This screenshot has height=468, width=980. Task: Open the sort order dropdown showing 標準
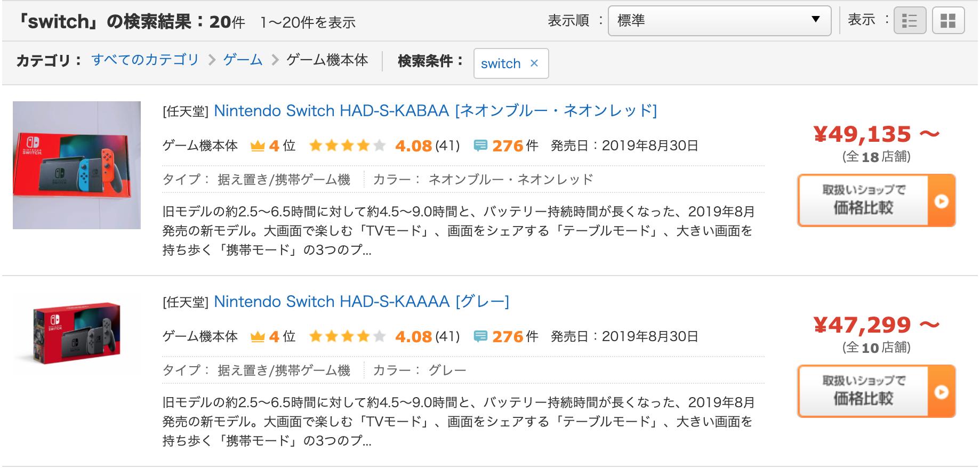click(x=719, y=21)
